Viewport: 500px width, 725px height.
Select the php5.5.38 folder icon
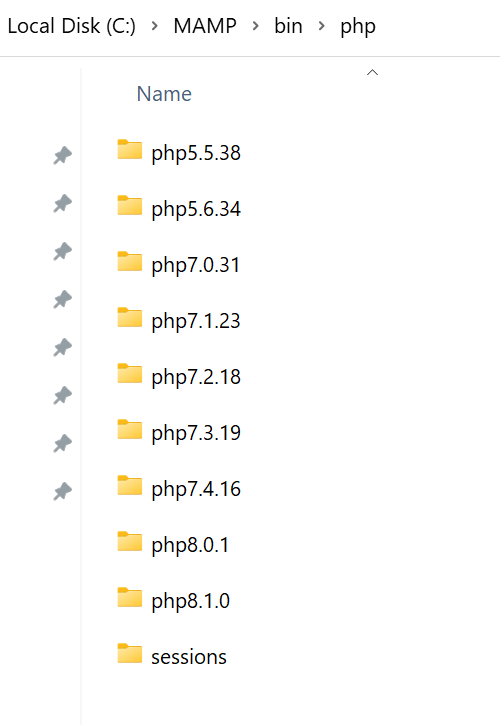(130, 149)
